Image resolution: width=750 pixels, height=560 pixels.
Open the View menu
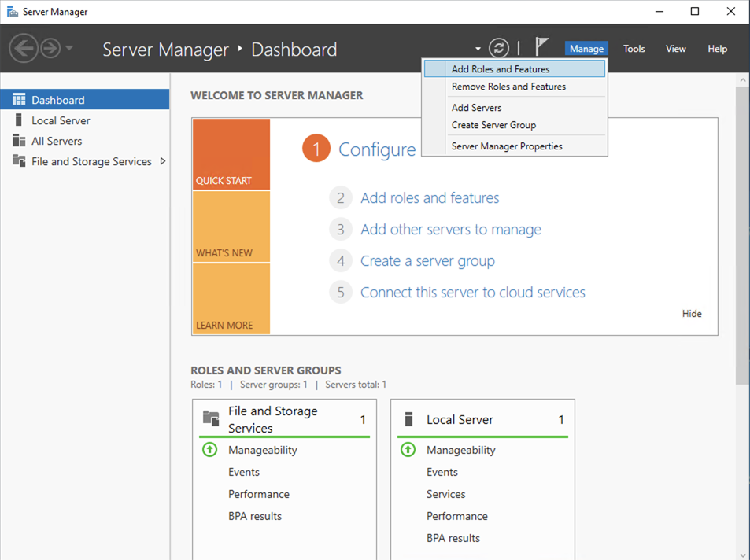(675, 49)
